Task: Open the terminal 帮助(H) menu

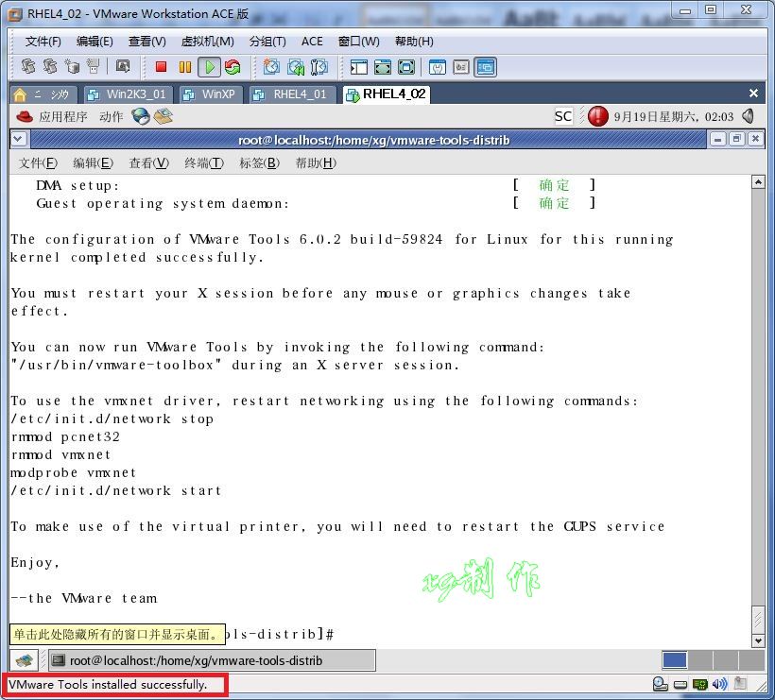Action: tap(316, 163)
